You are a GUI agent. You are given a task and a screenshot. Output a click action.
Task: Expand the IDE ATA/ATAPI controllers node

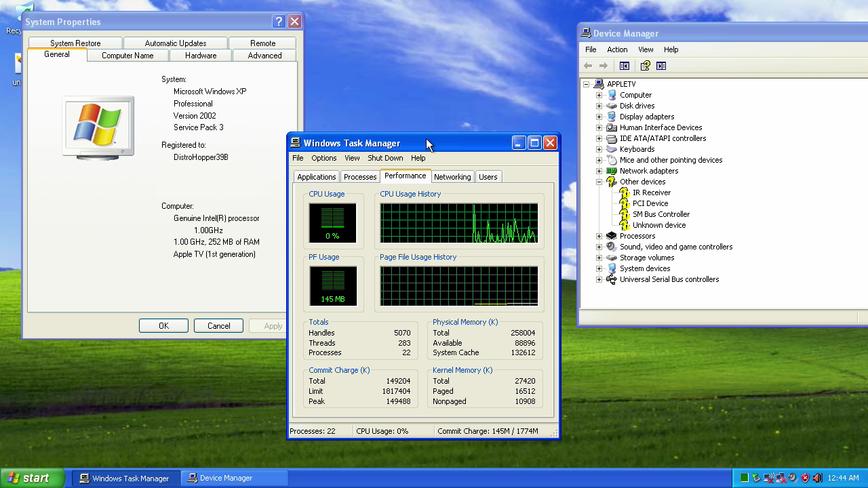coord(599,138)
